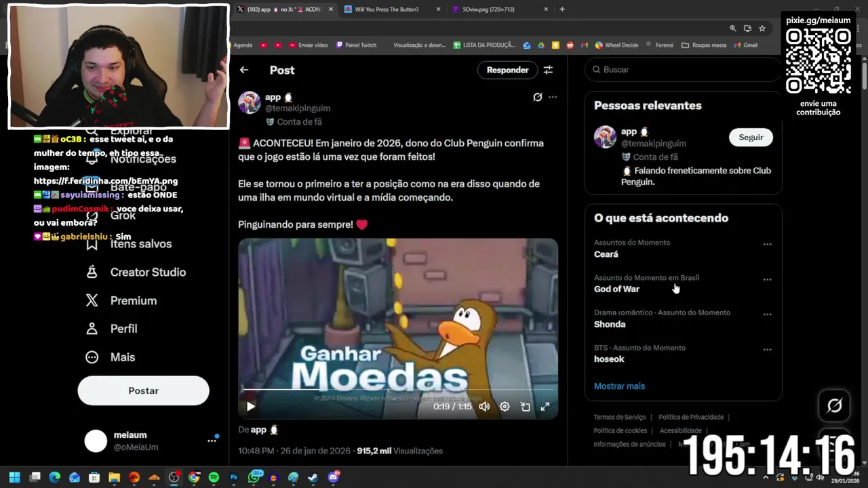Screen dimensions: 868x488
Task: Expand the video to fullscreen
Action: pyautogui.click(x=545, y=407)
